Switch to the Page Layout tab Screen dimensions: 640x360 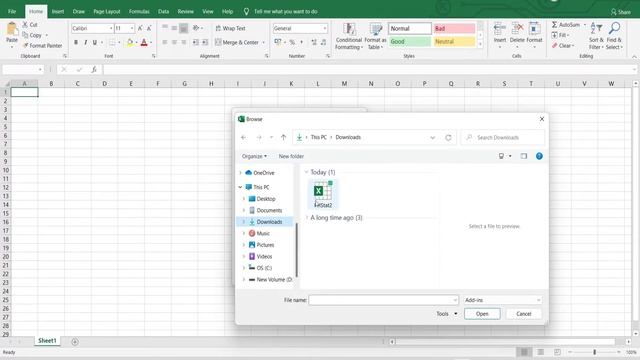pos(107,11)
